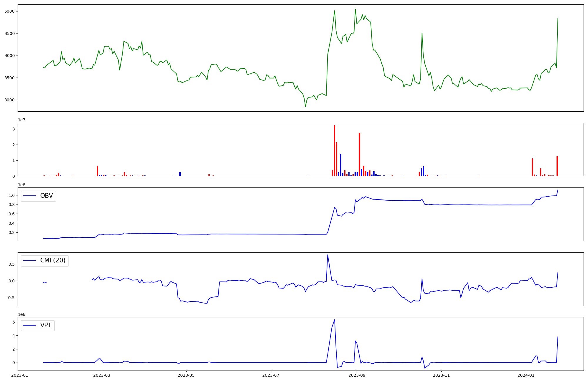Click the last red volume bar on right

[557, 166]
